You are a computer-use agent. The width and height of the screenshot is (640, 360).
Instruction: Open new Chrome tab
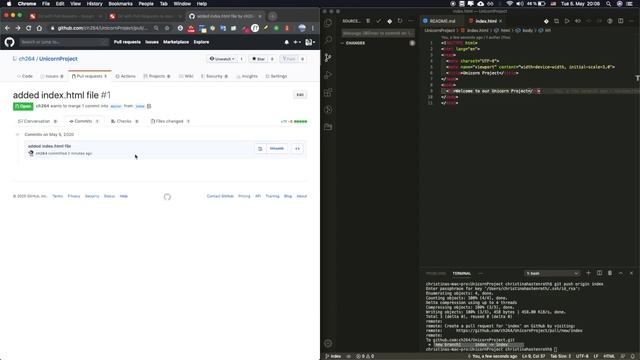pos(272,16)
